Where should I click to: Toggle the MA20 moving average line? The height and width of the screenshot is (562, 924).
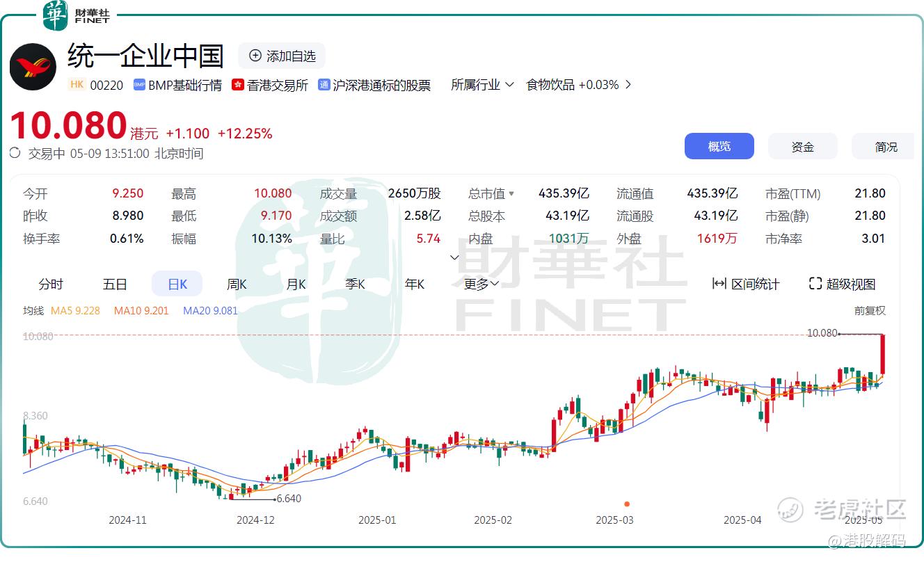click(210, 311)
